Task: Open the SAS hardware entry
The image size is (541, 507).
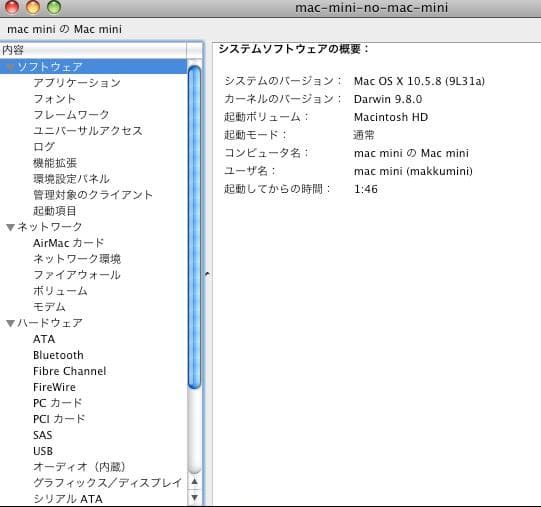Action: click(42, 435)
